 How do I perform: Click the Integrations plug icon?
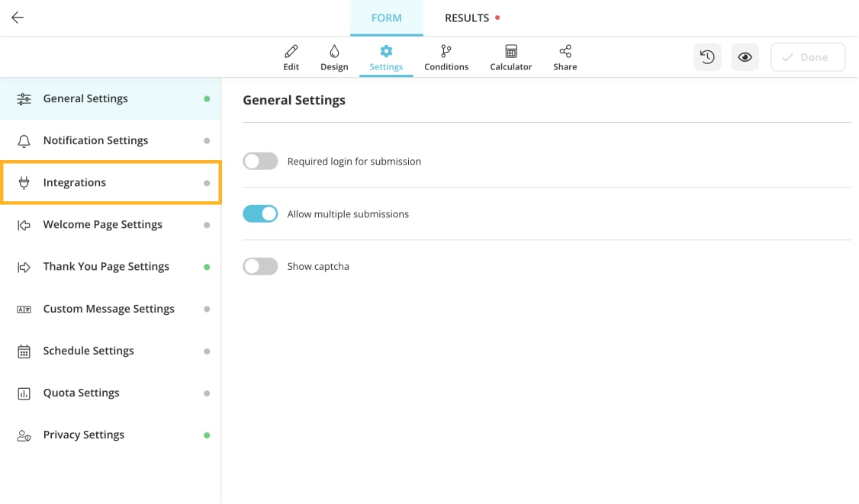tap(24, 182)
